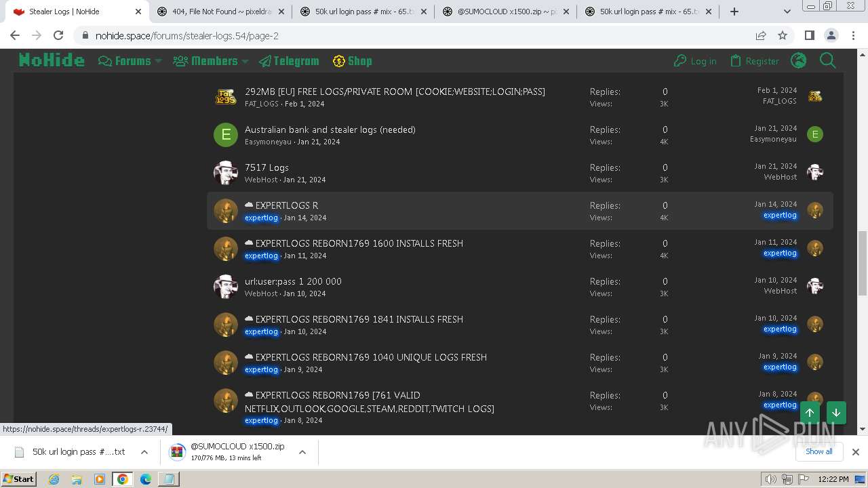Click FAT_LOGS author name under 292MB thread
868x488 pixels.
pyautogui.click(x=262, y=104)
